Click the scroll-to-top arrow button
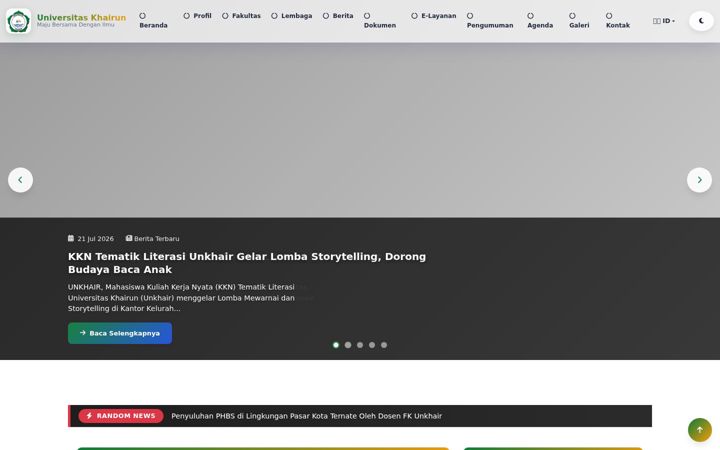 (x=700, y=430)
